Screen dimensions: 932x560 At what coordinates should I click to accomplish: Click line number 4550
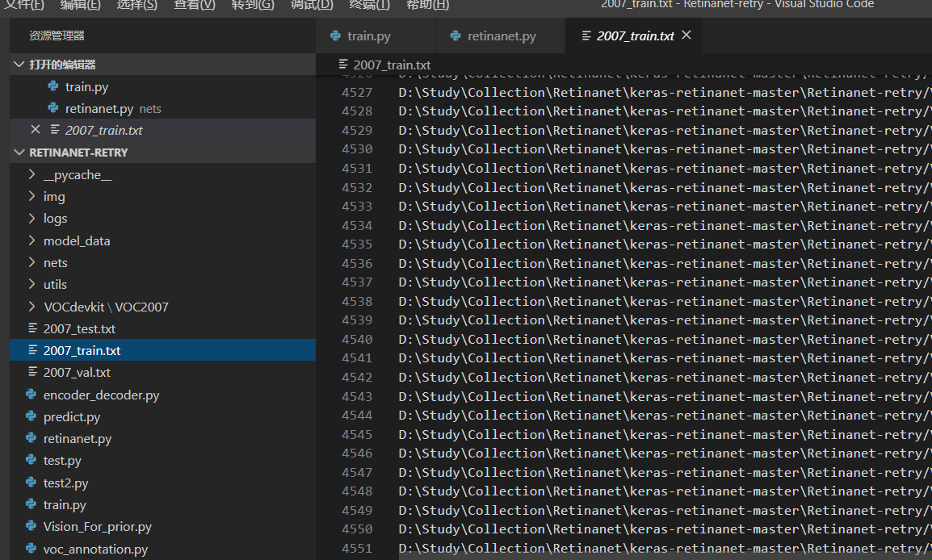pos(357,529)
